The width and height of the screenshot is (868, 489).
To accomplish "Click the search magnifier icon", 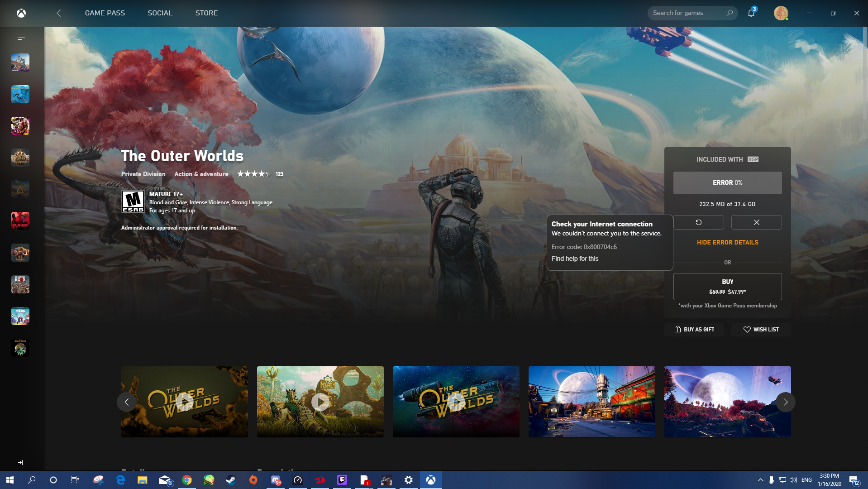I will [729, 13].
